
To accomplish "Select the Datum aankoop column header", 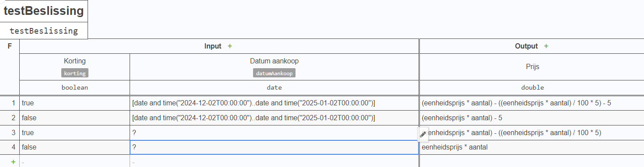I will pos(274,67).
